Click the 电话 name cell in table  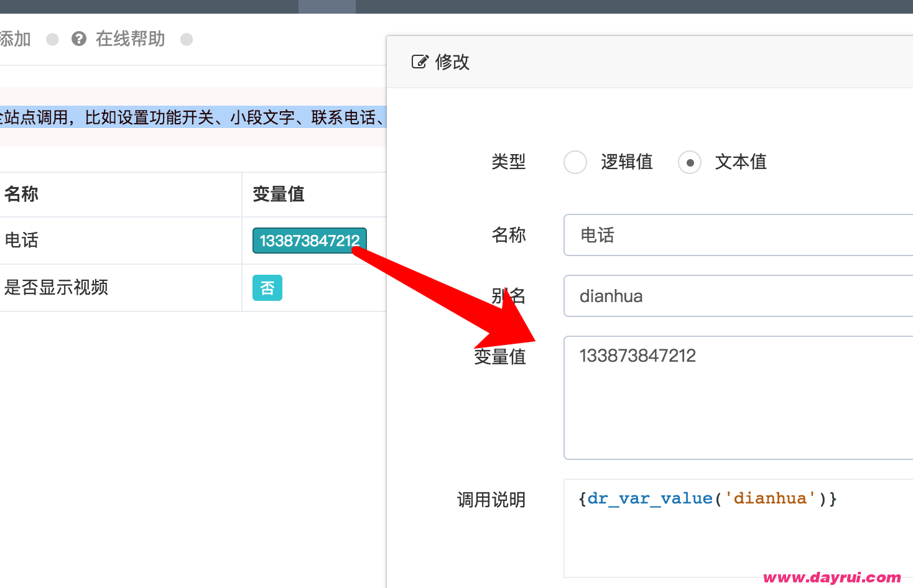tap(22, 241)
